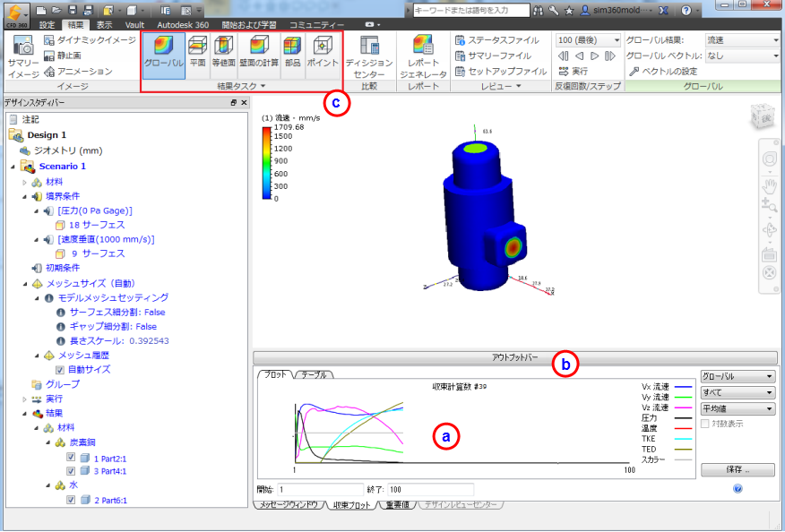Click the New file icon in quick access toolbar

(41, 11)
